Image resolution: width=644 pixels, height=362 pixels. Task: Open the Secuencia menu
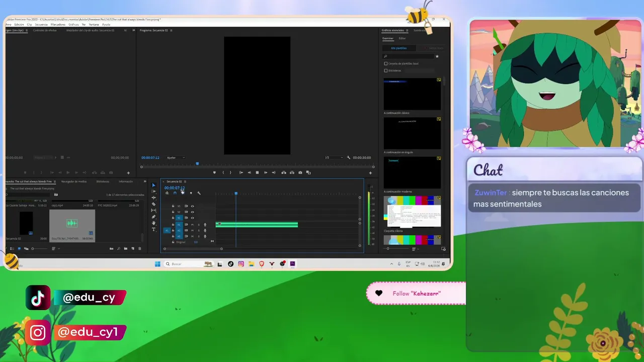click(x=41, y=24)
